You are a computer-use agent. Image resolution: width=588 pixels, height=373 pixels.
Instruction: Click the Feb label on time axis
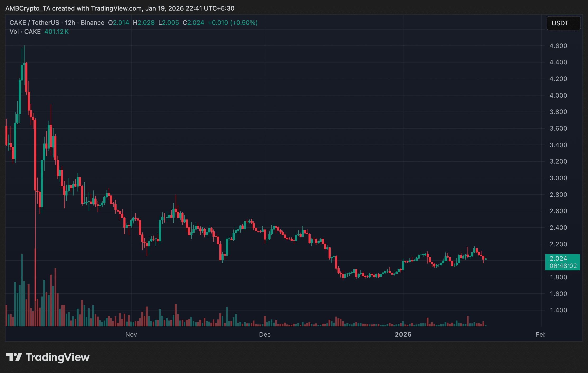pos(540,334)
